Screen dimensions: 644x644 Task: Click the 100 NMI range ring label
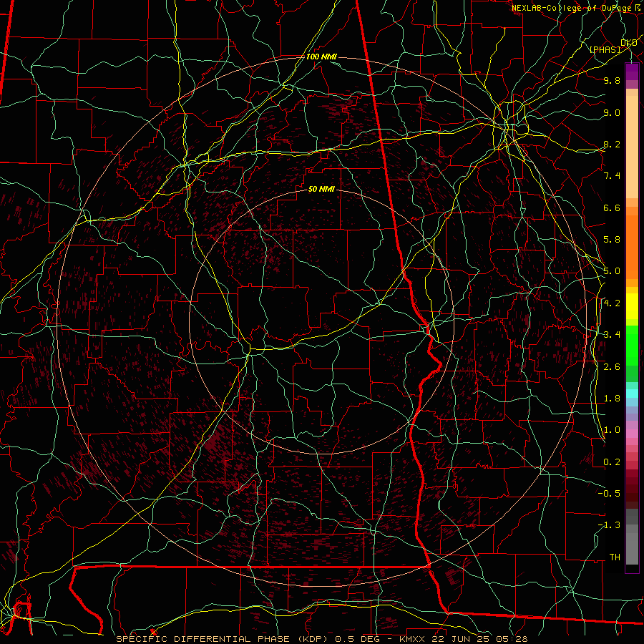point(321,57)
